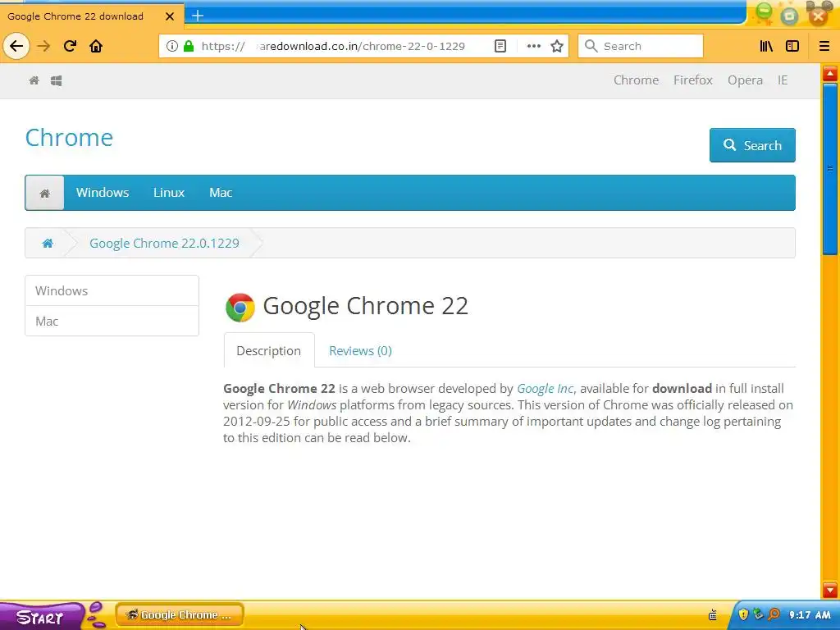Open the Opera link in top navigation
This screenshot has height=630, width=840.
click(x=745, y=80)
